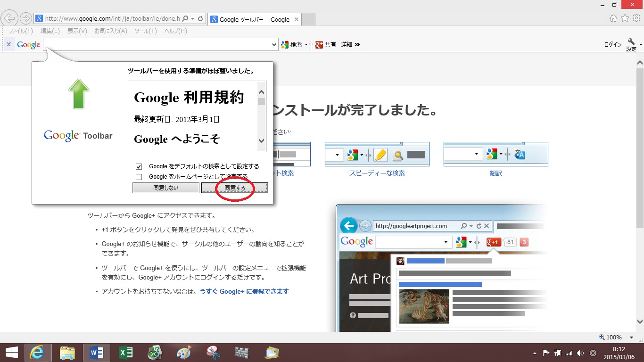The image size is (644, 362).
Task: Click the page scrollbar down arrow
Action: coord(640,321)
